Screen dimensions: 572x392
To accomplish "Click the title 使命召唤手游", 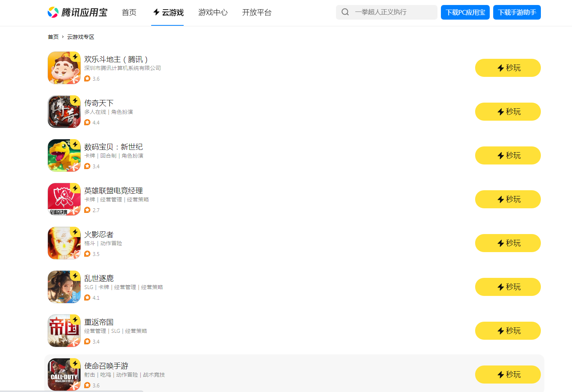I will (x=106, y=366).
